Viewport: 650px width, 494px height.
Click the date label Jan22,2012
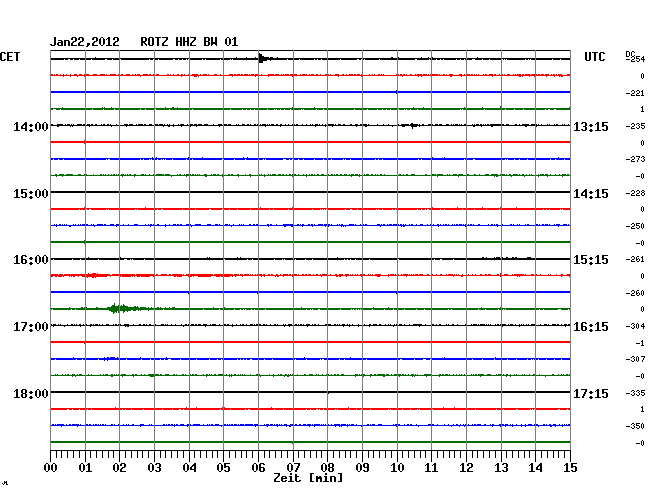coord(85,42)
